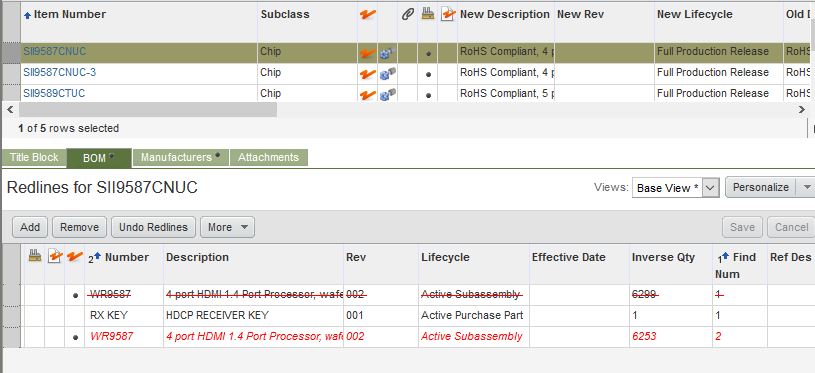
Task: Click the Add button in the BOM toolbar
Action: point(30,227)
